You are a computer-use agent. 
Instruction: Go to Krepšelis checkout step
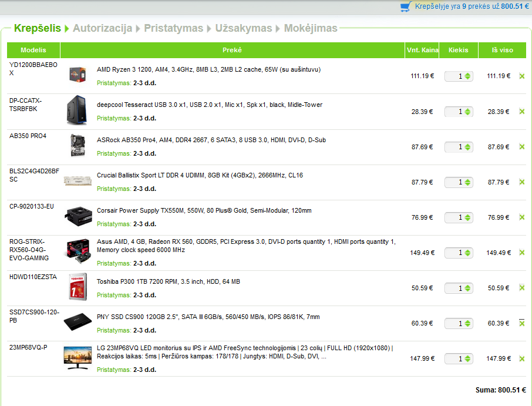(x=38, y=28)
